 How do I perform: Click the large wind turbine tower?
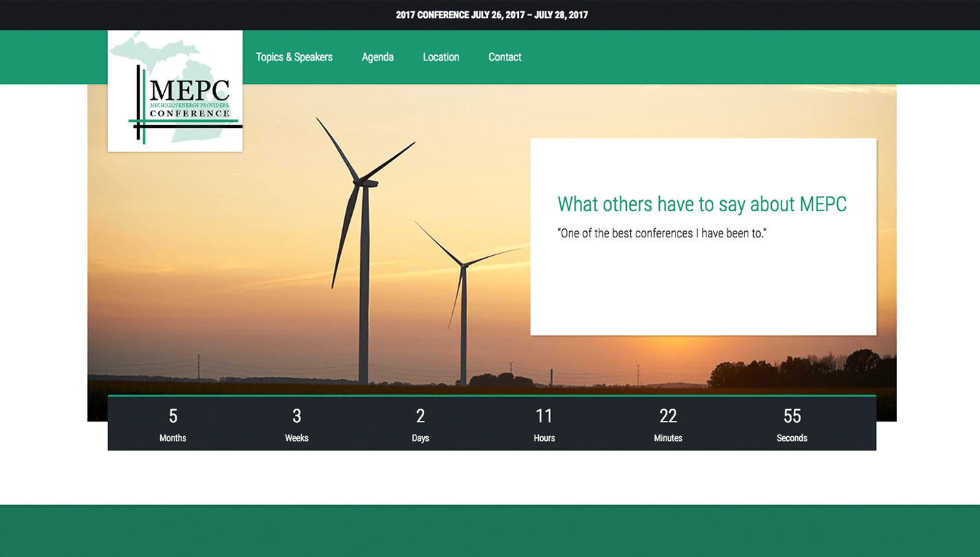coord(364,289)
